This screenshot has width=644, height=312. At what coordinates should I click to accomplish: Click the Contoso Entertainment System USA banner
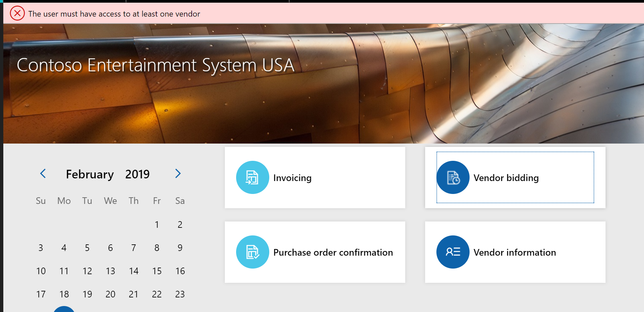[x=156, y=65]
